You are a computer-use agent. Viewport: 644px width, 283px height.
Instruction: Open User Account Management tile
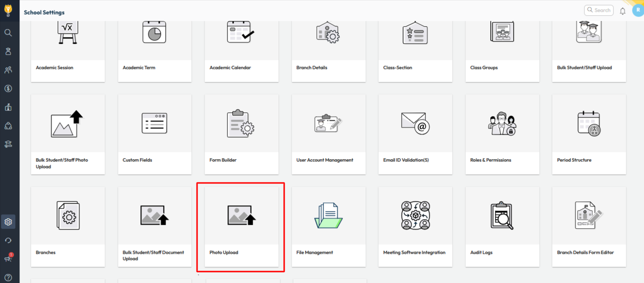pos(328,134)
